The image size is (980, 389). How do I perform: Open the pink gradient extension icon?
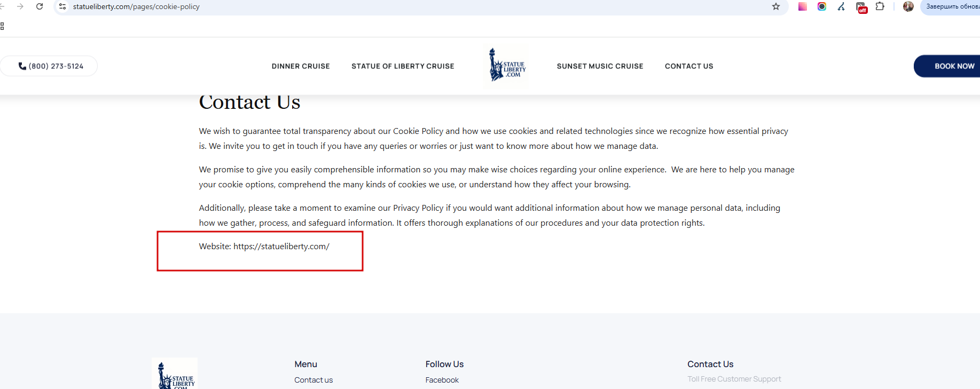pyautogui.click(x=802, y=6)
